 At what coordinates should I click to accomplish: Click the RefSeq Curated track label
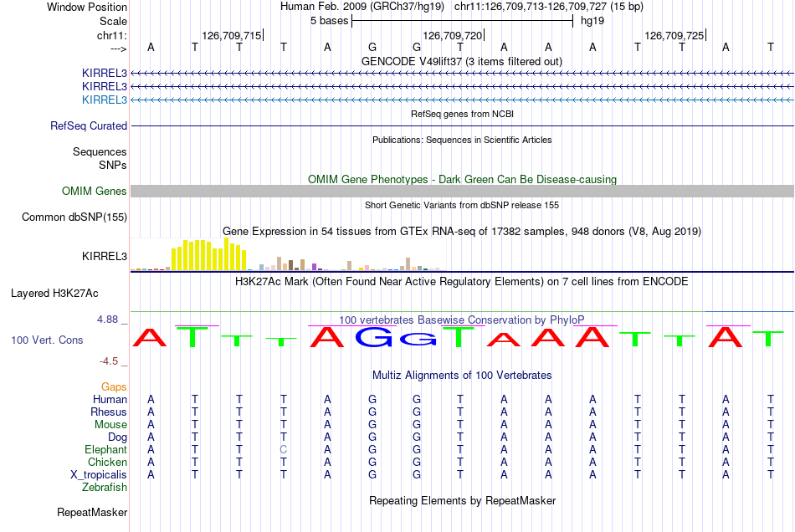pyautogui.click(x=89, y=125)
